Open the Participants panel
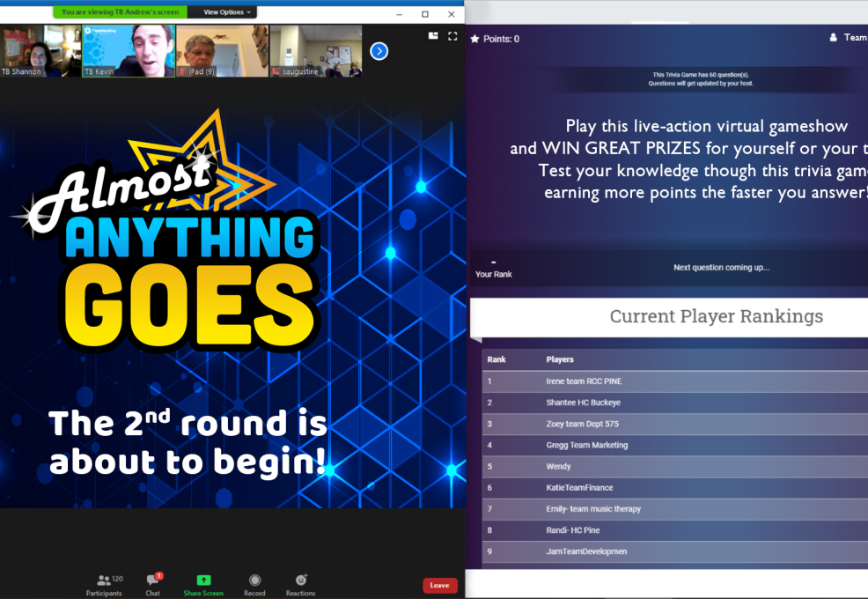868x599 pixels. pos(104,581)
